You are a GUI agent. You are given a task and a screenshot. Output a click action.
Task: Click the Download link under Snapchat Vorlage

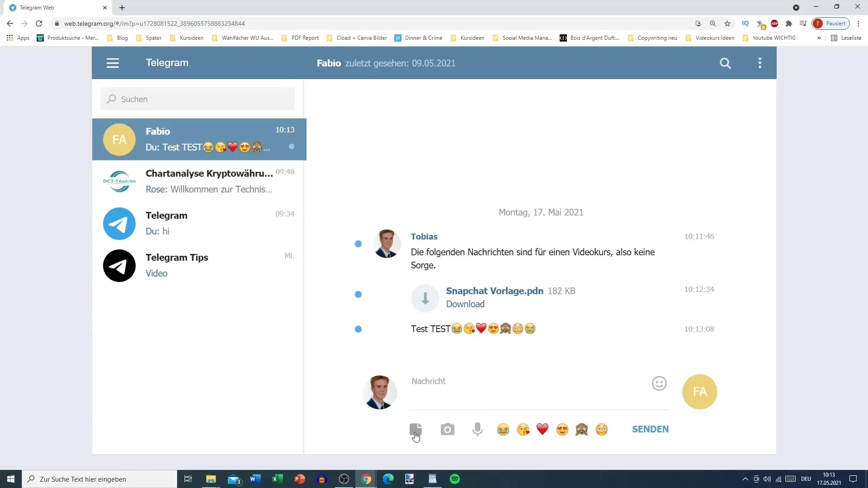click(x=465, y=304)
